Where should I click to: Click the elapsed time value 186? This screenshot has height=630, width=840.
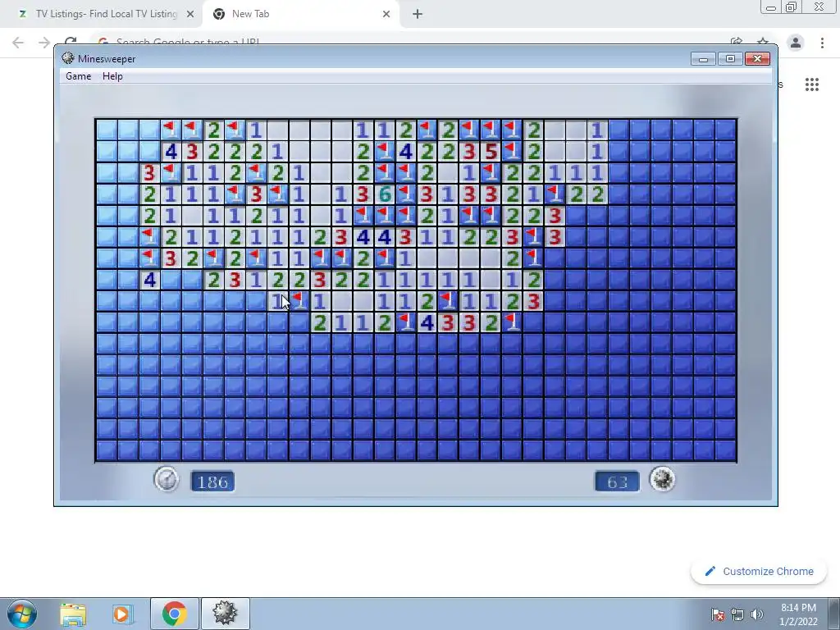(212, 482)
